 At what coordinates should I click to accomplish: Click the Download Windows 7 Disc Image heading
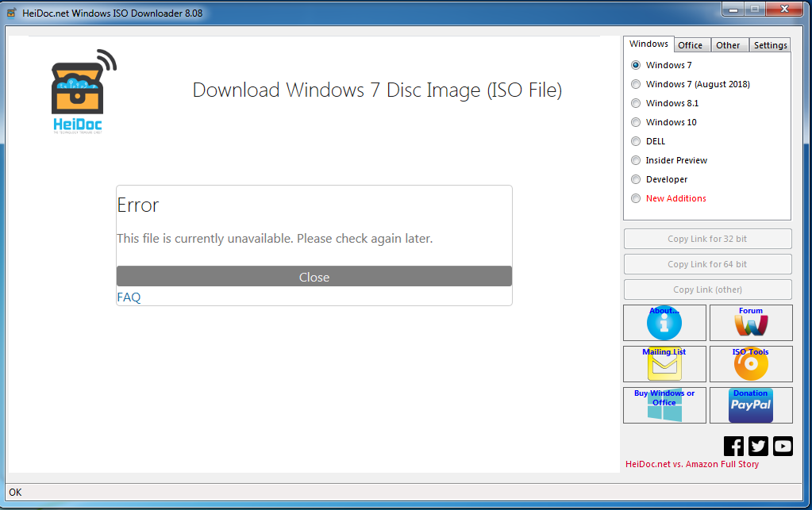point(377,90)
